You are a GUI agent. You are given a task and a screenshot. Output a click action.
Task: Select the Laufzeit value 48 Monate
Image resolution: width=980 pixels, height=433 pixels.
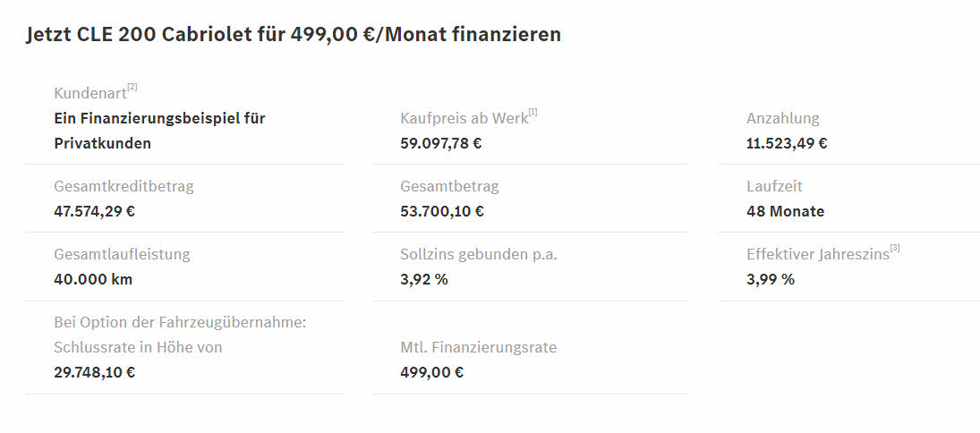[785, 211]
